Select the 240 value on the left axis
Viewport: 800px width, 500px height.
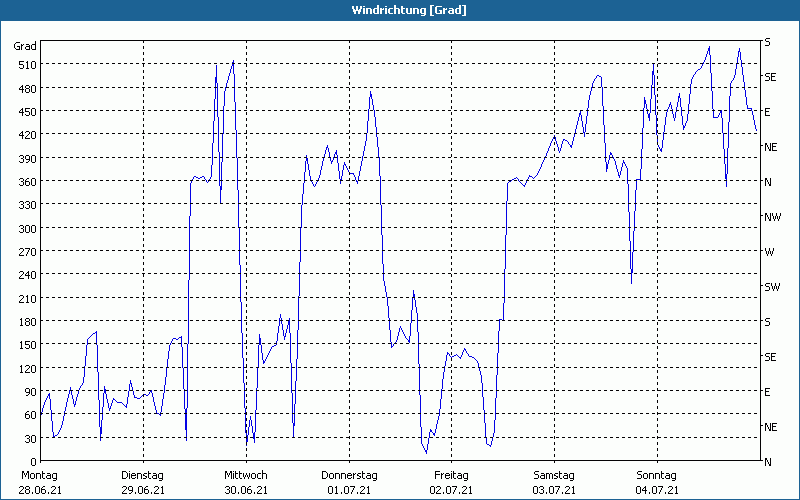[x=28, y=276]
